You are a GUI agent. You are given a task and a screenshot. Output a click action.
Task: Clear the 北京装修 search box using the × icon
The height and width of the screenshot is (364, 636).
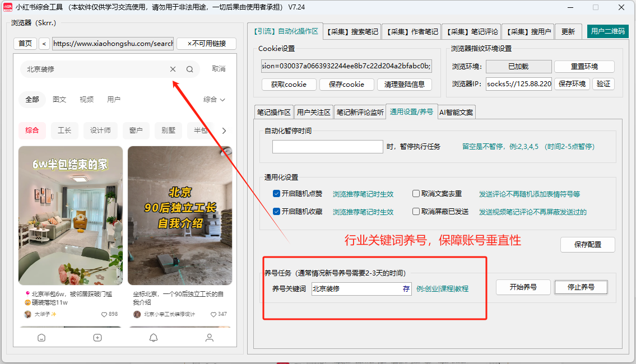pyautogui.click(x=172, y=69)
